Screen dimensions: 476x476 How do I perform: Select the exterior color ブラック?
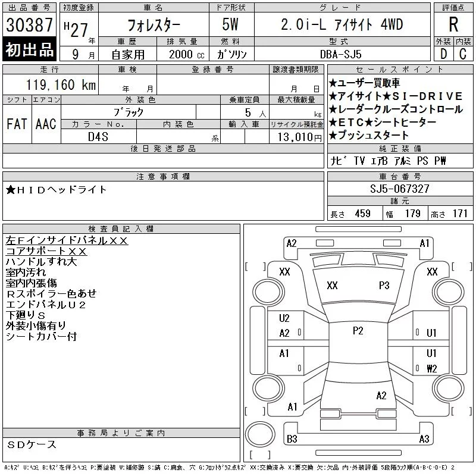(129, 112)
